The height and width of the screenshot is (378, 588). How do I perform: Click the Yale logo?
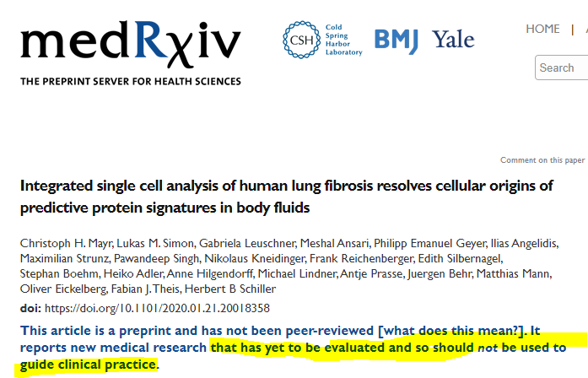click(x=453, y=39)
